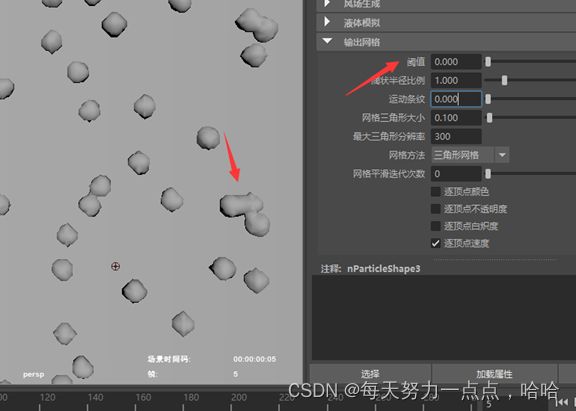The width and height of the screenshot is (576, 411).
Task: Click frame 200 on the timeline
Action: point(239,398)
